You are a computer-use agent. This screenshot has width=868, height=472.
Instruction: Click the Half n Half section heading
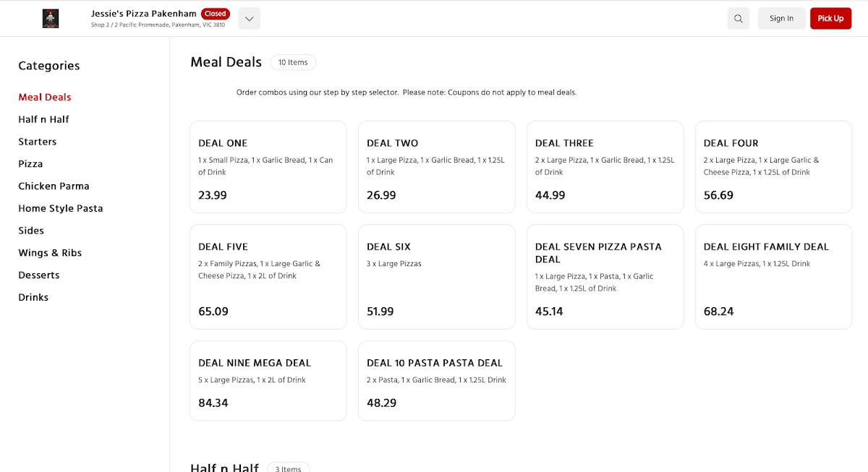tap(224, 468)
